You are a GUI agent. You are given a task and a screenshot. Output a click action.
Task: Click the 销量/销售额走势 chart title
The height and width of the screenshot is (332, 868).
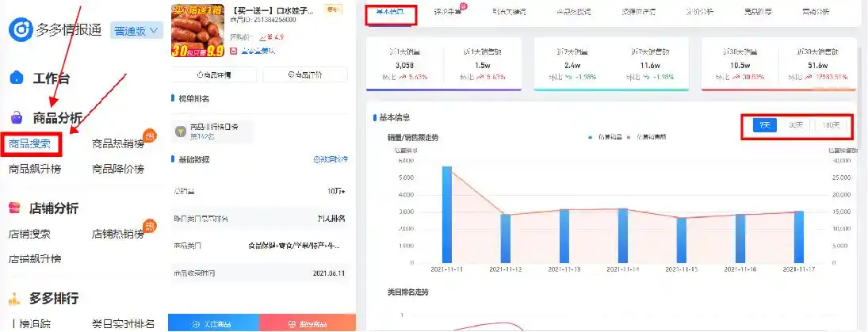[412, 137]
